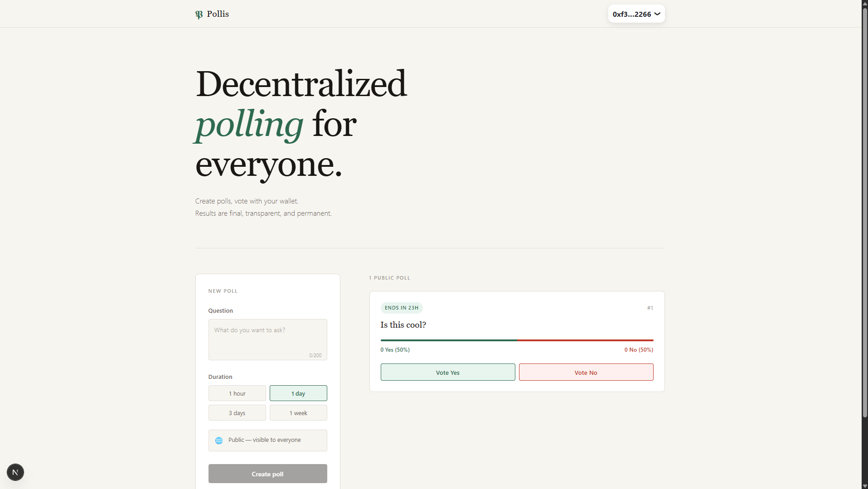Viewport: 868px width, 489px height.
Task: Open the Next.js dev tools badge
Action: 15,472
